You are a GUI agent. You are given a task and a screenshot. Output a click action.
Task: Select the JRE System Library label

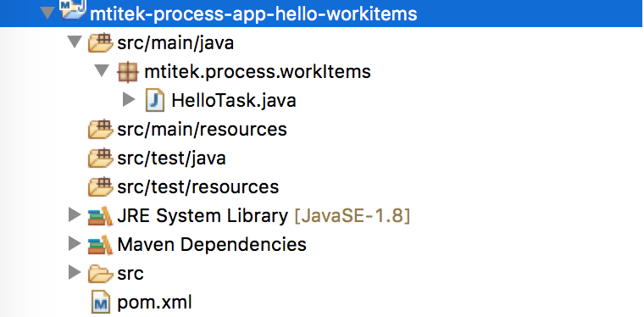[x=203, y=216]
